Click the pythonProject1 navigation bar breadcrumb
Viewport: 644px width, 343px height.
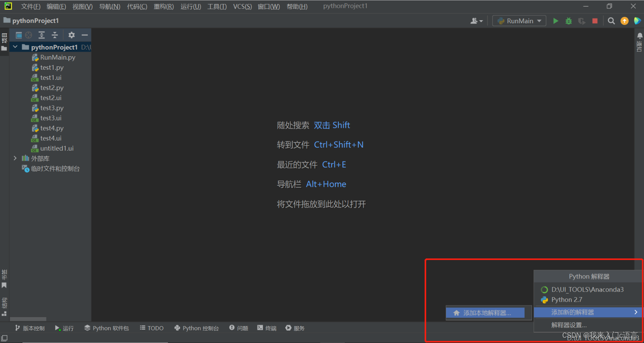click(x=31, y=21)
